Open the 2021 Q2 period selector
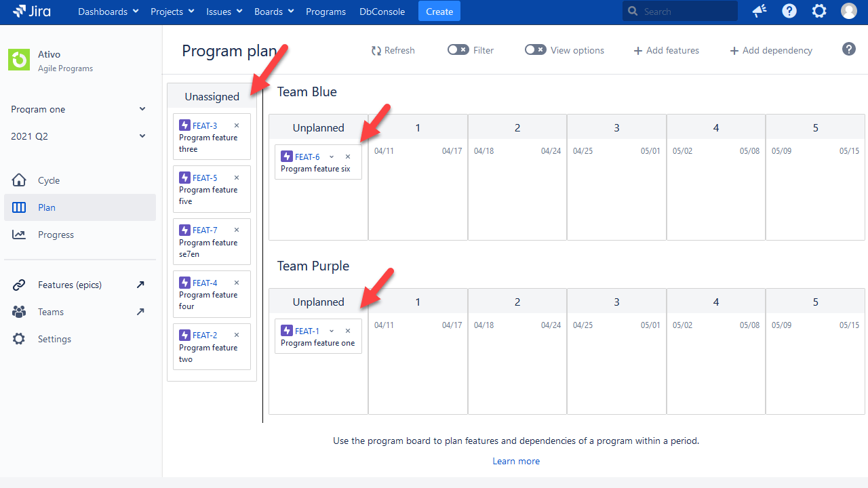 [78, 136]
